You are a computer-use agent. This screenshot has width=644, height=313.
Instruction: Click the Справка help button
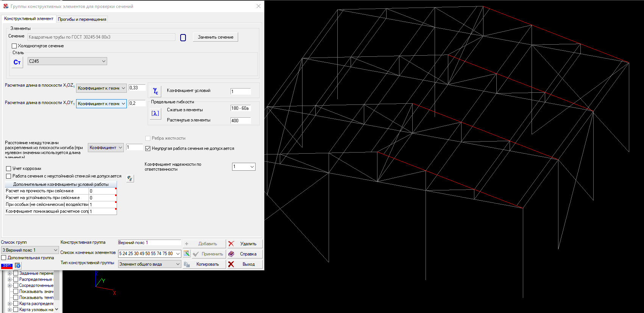click(x=245, y=254)
